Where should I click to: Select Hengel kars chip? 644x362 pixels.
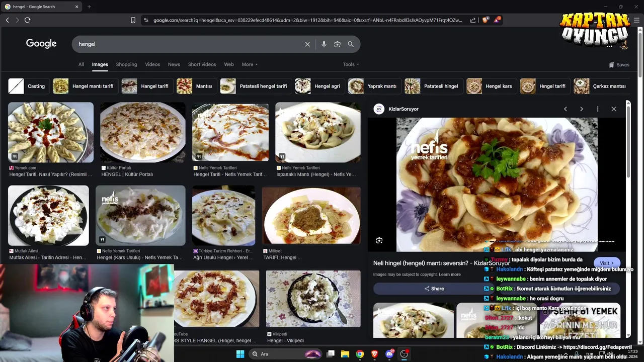[x=491, y=86]
